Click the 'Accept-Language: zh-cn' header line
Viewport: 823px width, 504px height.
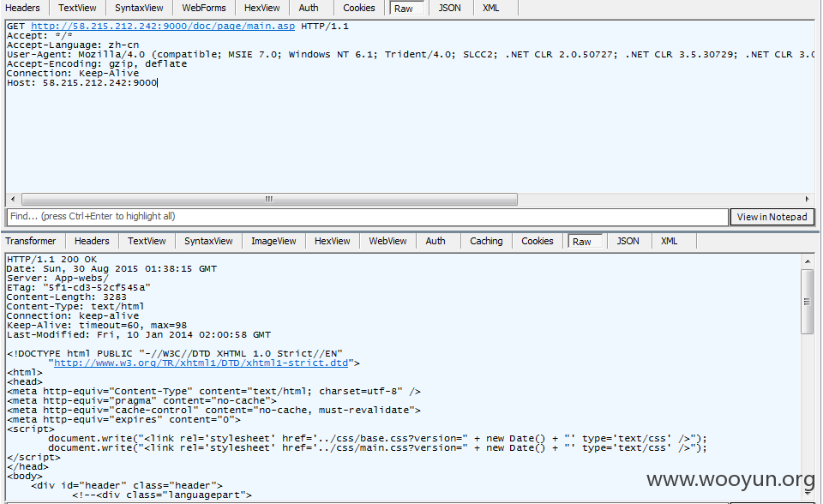[73, 45]
